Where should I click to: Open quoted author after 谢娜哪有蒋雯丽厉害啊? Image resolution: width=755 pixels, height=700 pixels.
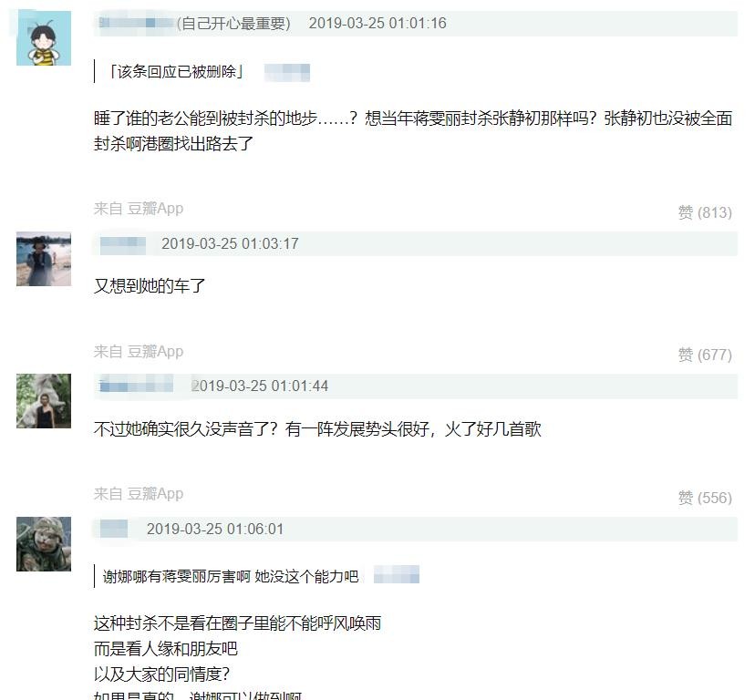click(397, 575)
